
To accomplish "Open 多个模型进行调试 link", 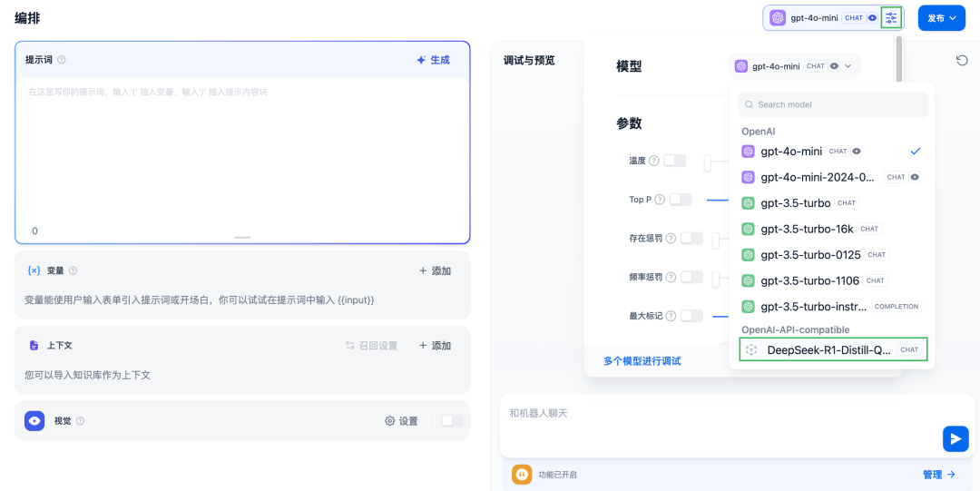I will click(x=642, y=361).
